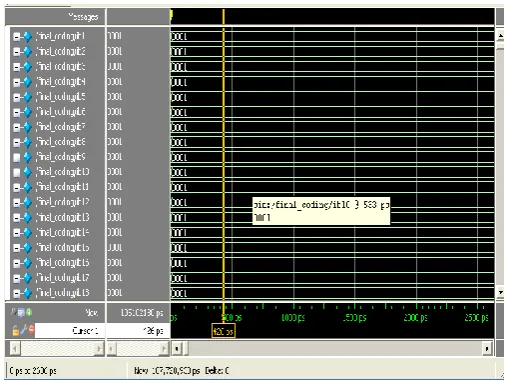Click the empty box beside ib10 signal
The image size is (507, 380).
(x=17, y=172)
